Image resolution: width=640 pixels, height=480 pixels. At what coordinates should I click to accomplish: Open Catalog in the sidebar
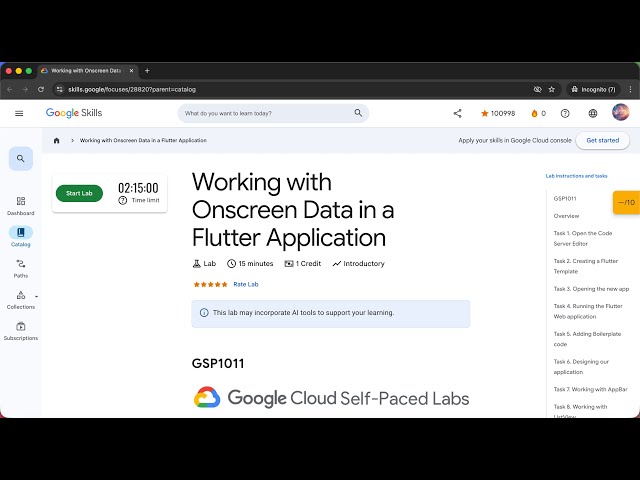click(21, 237)
